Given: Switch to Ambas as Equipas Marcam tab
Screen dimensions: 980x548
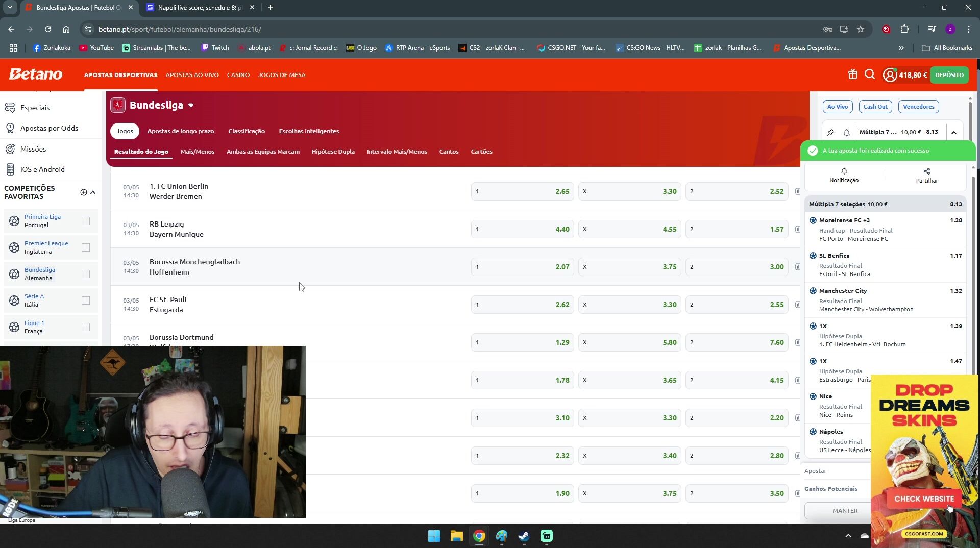Looking at the screenshot, I should pos(263,152).
